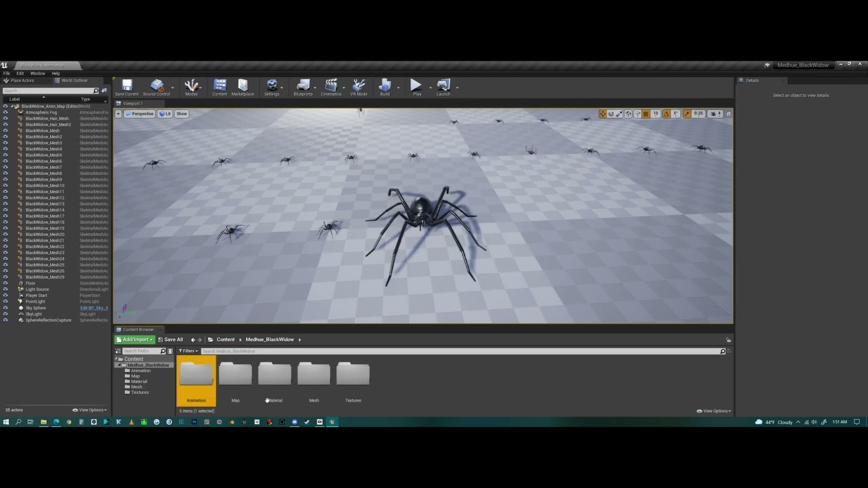Toggle visibility of the Floor actor

5,283
